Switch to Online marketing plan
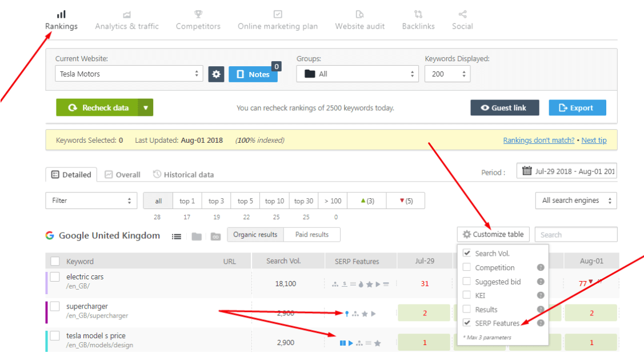 pos(278,21)
